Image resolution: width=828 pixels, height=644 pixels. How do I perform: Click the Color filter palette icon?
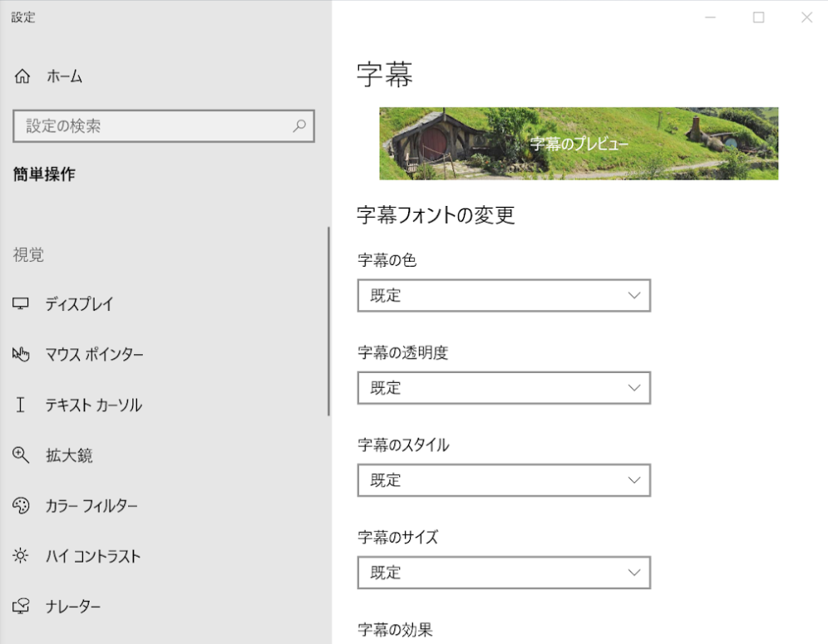point(21,506)
